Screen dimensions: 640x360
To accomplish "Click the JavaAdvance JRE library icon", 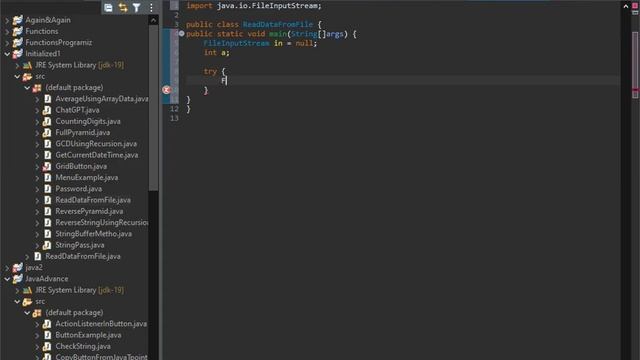I will pos(27,290).
